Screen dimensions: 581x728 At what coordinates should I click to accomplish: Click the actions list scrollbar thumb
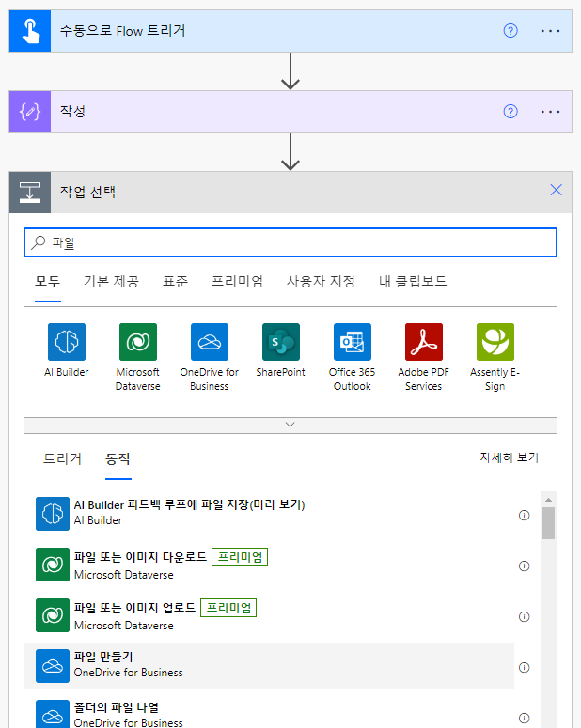coord(548,523)
